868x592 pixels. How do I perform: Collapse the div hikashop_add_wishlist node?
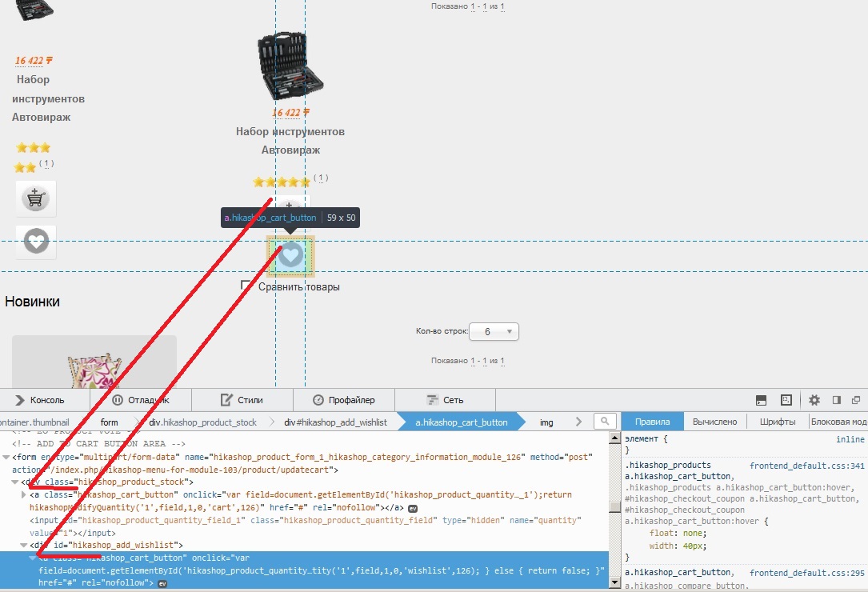(x=24, y=545)
